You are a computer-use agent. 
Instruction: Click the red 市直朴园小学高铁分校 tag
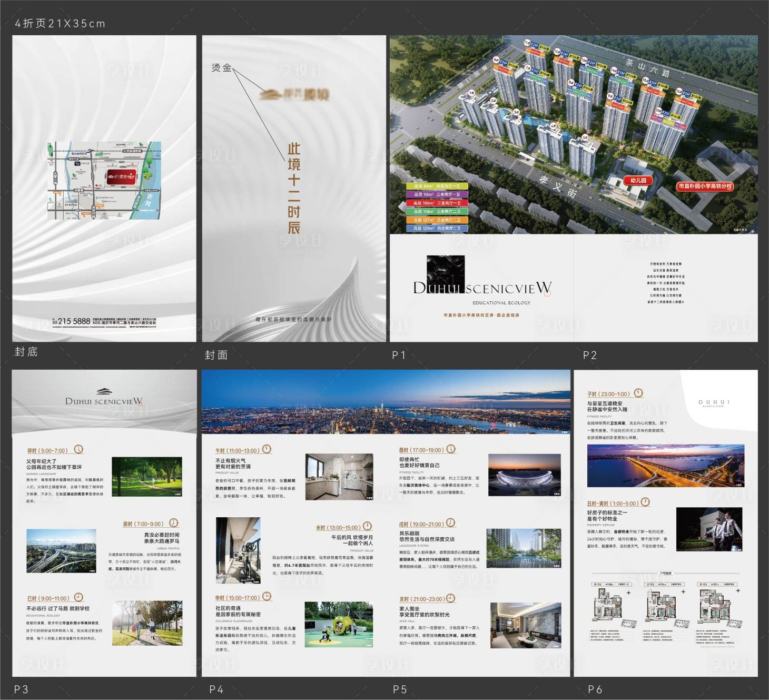pos(705,186)
